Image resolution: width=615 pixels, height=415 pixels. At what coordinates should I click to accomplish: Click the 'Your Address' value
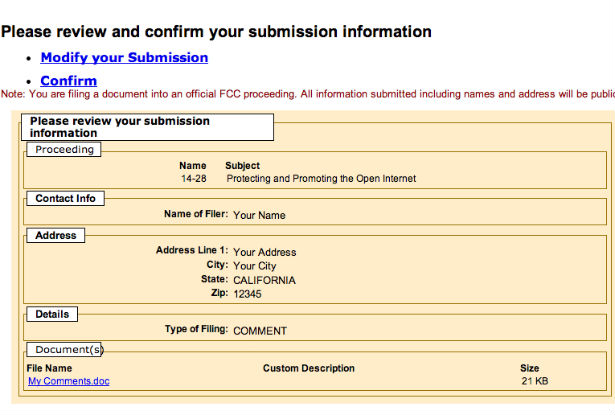point(264,252)
